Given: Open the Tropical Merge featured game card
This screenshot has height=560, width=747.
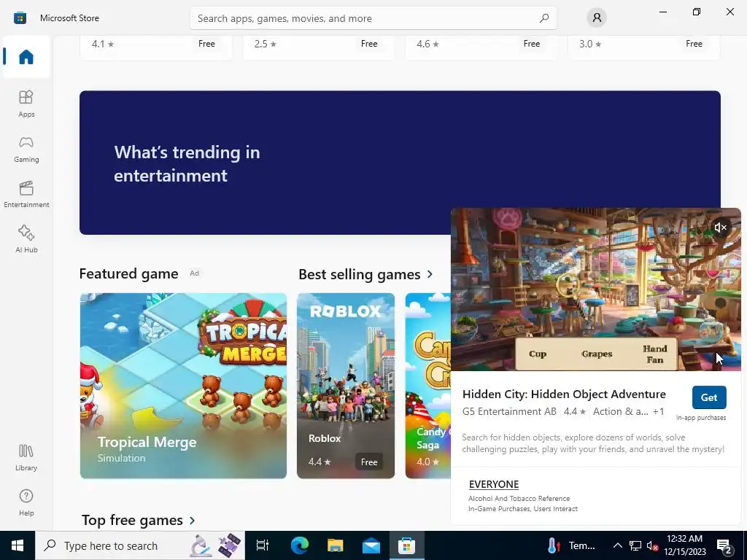Looking at the screenshot, I should pos(183,386).
